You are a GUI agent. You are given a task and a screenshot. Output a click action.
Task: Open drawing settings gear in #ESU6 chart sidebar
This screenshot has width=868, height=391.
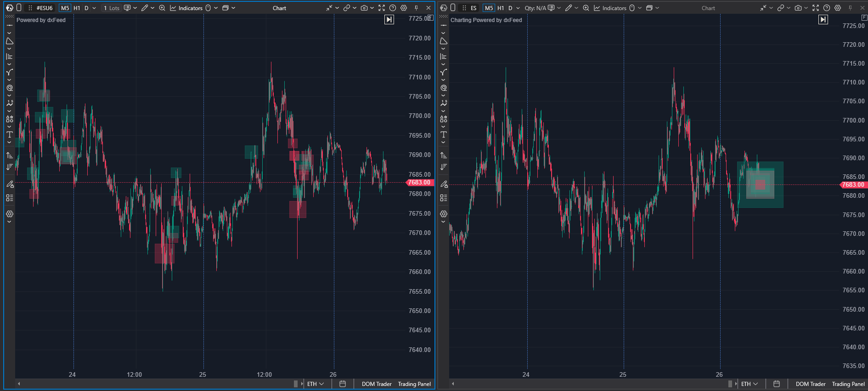coord(9,214)
